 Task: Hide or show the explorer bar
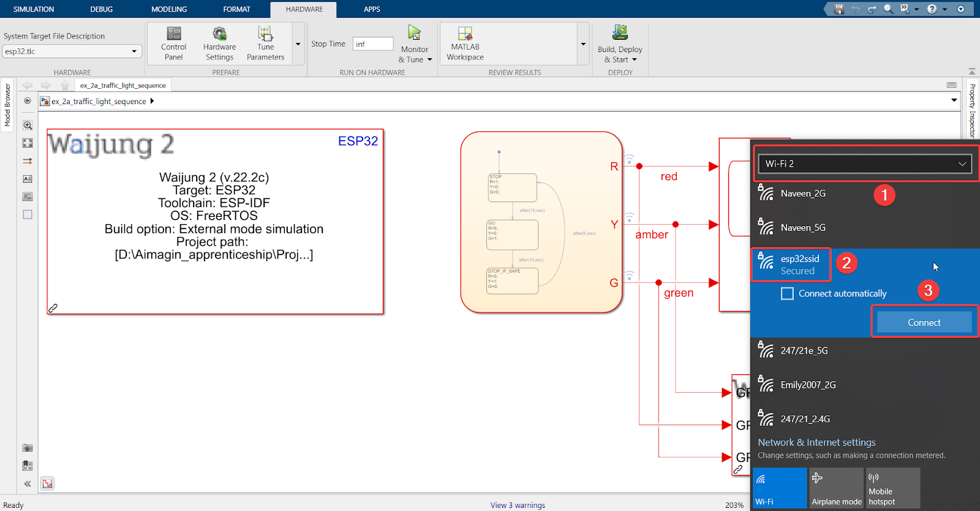coord(28,100)
